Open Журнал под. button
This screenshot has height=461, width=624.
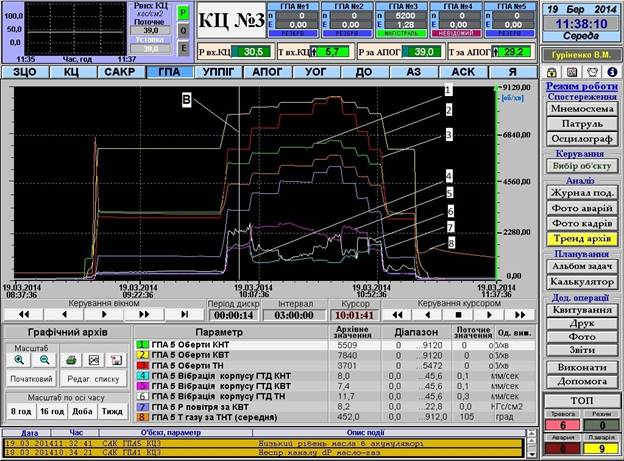coord(582,193)
